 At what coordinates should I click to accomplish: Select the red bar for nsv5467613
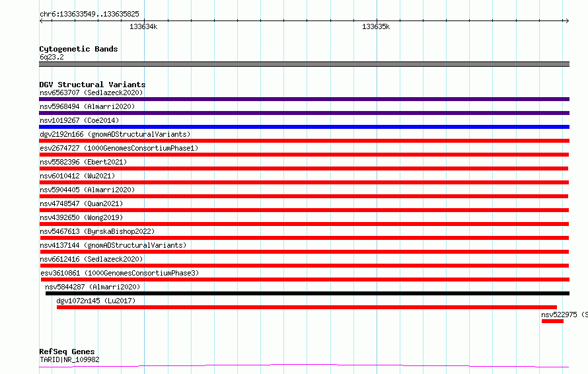click(x=304, y=238)
